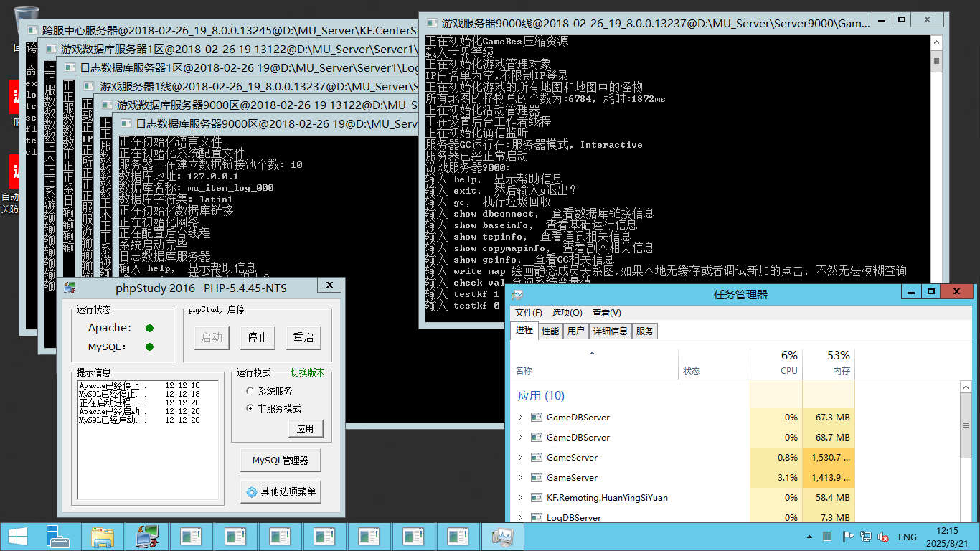980x551 pixels.
Task: Open the Windows Start button
Action: click(x=17, y=536)
